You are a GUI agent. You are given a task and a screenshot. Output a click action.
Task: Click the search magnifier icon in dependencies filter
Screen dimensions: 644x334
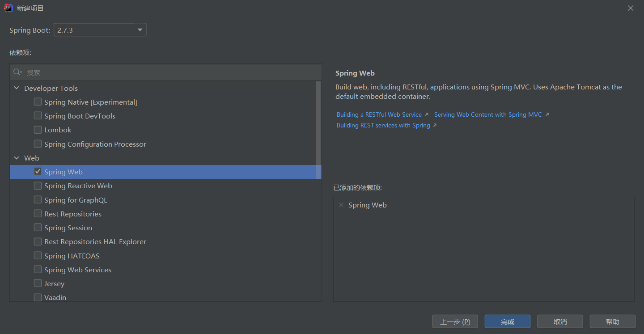pos(17,72)
